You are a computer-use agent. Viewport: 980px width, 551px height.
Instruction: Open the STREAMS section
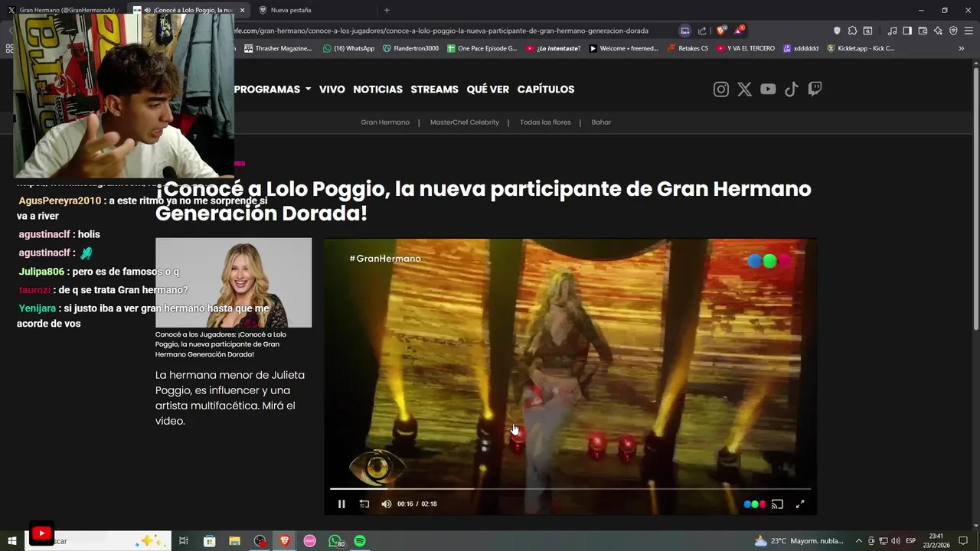(x=434, y=90)
